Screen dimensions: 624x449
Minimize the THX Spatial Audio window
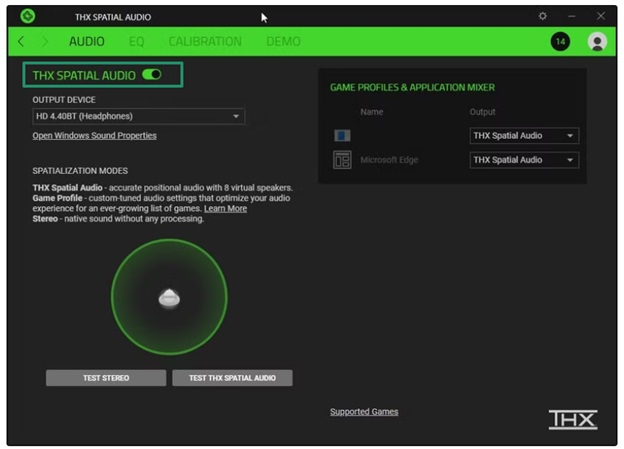[x=572, y=16]
